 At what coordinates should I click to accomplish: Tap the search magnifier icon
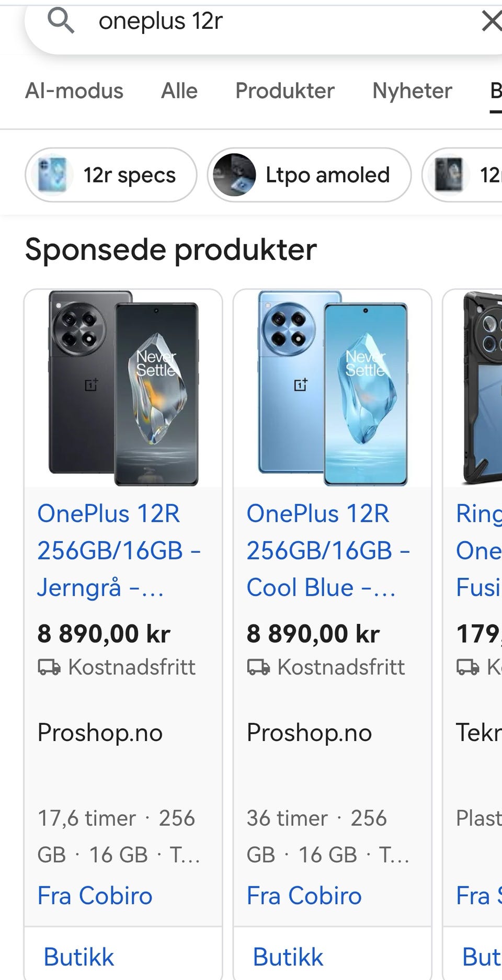tap(61, 21)
